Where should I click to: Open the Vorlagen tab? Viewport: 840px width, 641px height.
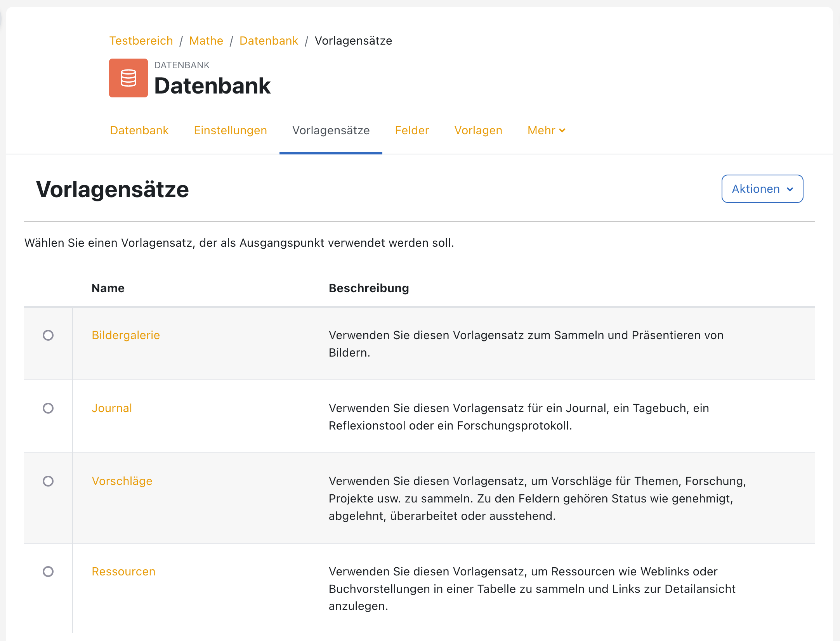tap(478, 130)
